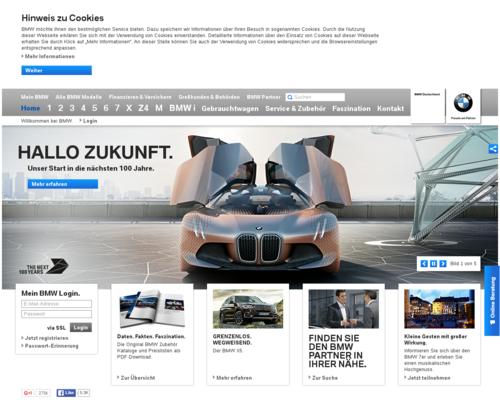Pause the banner slideshow
This screenshot has width=500, height=400.
(x=433, y=264)
